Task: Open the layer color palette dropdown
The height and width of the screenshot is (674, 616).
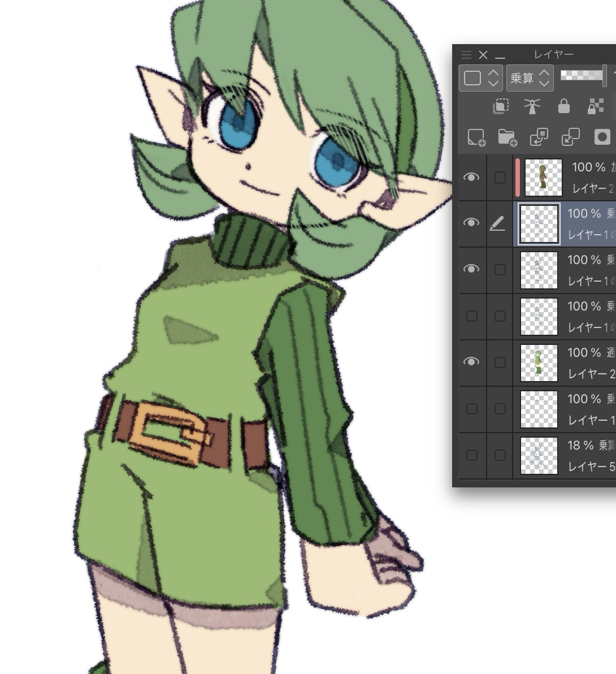Action: pyautogui.click(x=480, y=78)
